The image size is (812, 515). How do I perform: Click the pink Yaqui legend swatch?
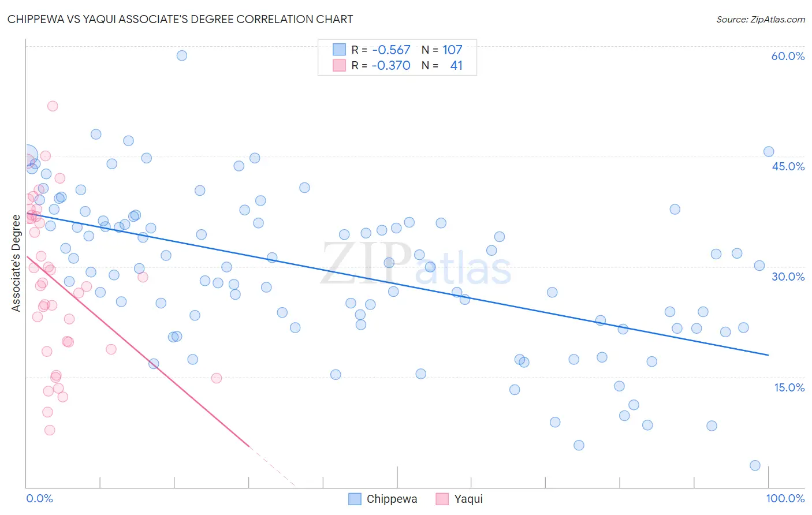pyautogui.click(x=442, y=499)
